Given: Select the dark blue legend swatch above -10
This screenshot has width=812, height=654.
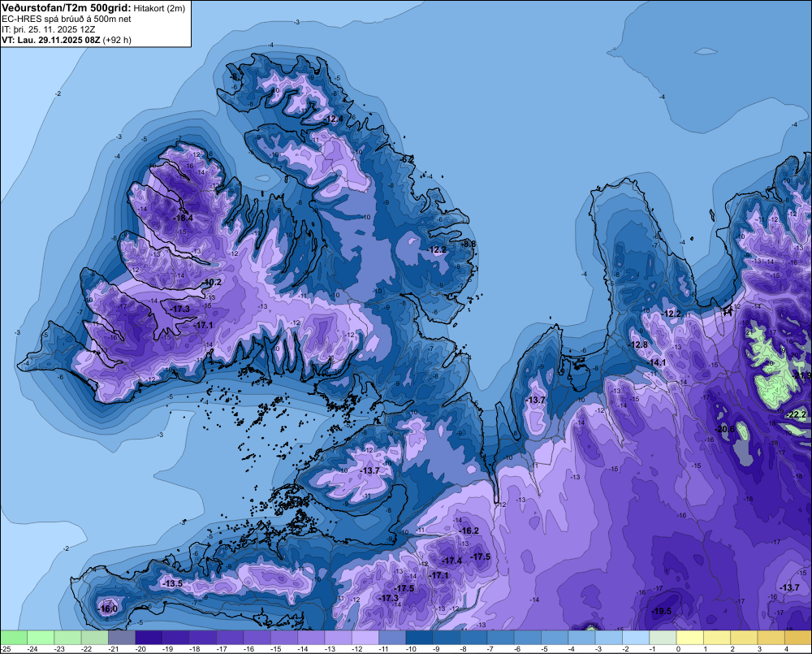Looking at the screenshot, I should pyautogui.click(x=419, y=637).
